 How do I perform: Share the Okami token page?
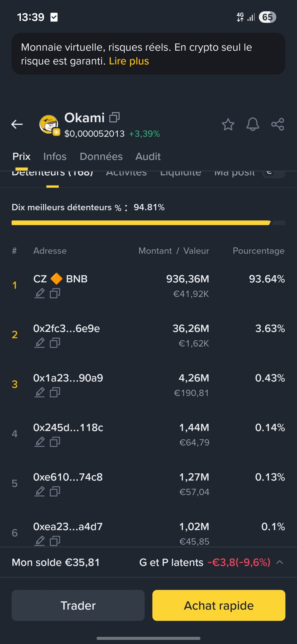277,124
